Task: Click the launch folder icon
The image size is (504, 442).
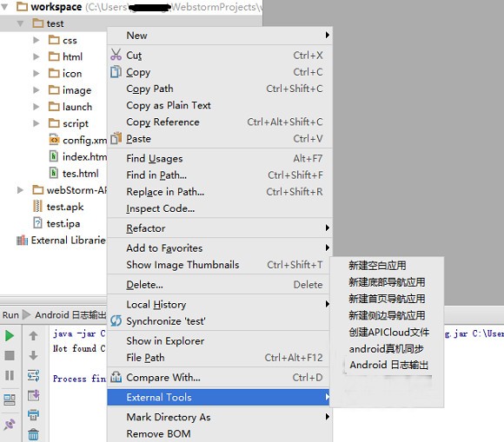Action: tap(54, 106)
